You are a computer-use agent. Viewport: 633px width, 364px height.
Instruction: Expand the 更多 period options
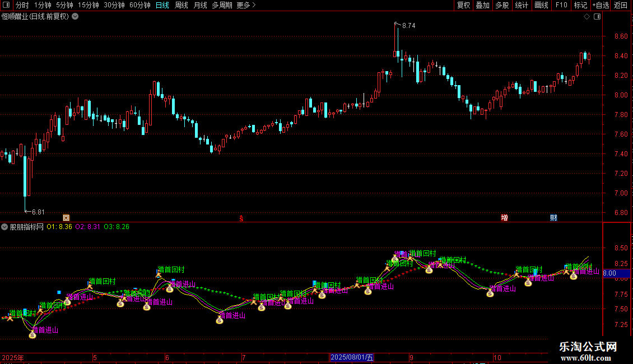coord(246,5)
